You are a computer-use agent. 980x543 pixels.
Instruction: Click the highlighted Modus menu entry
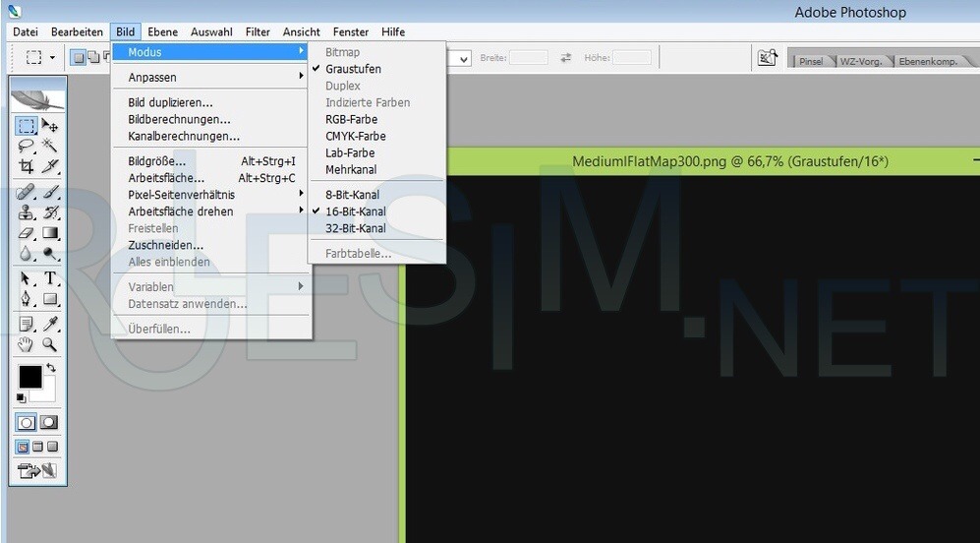coord(211,52)
